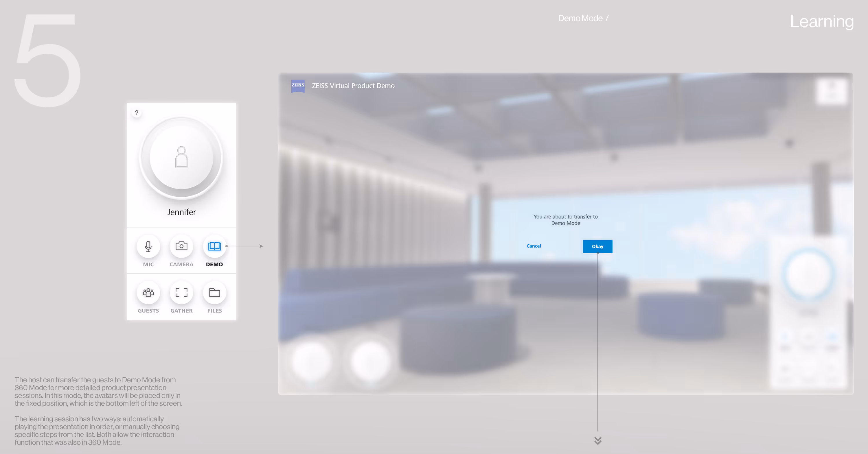This screenshot has width=868, height=454.
Task: Click the ZEISS logo badge
Action: point(297,86)
